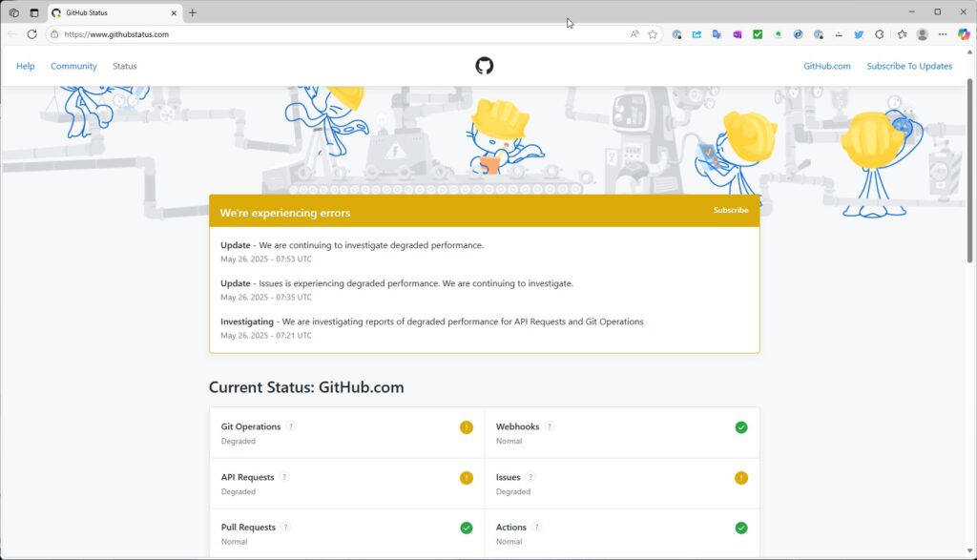This screenshot has width=977, height=560.
Task: Open the translate extension icon
Action: (x=717, y=34)
